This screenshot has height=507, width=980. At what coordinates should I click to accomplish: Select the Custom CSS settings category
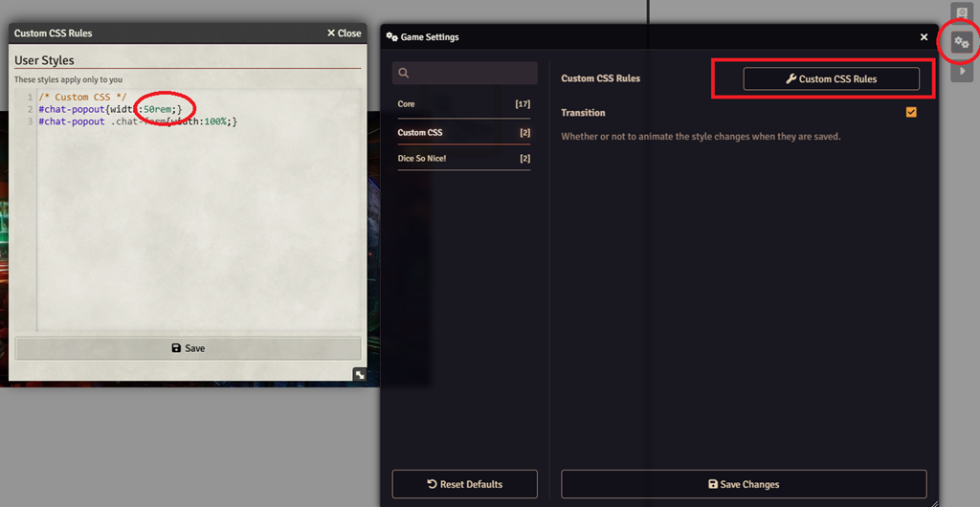click(x=464, y=132)
